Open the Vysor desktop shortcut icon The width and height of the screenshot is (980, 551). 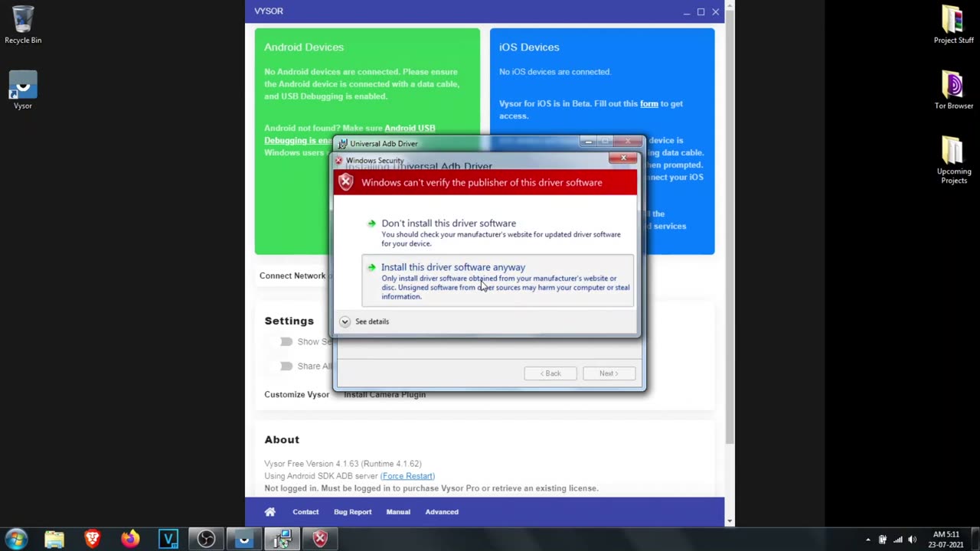tap(22, 90)
